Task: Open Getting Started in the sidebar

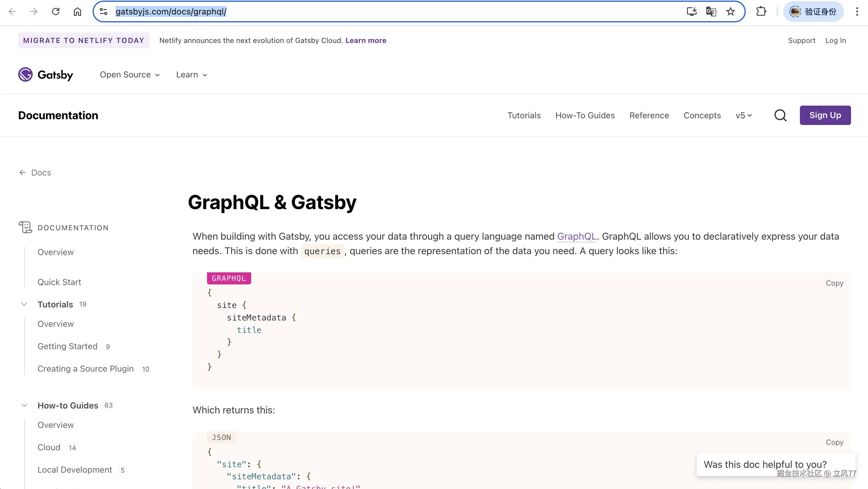Action: (67, 346)
